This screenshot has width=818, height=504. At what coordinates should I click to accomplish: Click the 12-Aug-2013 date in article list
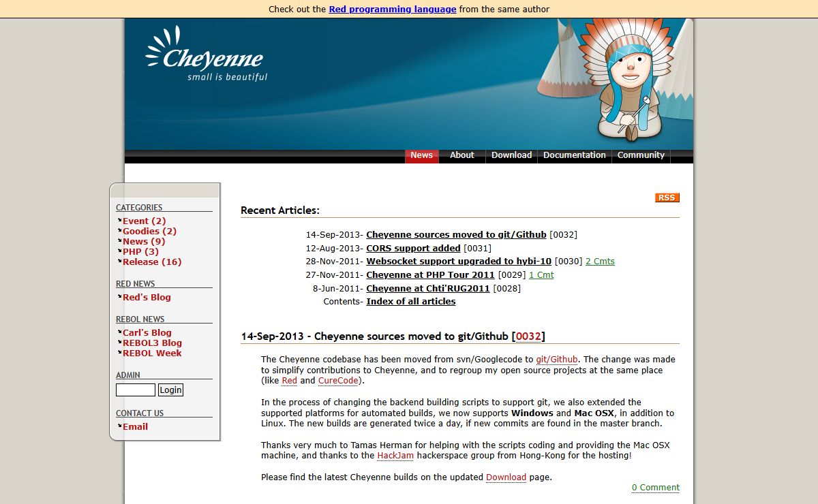pyautogui.click(x=332, y=249)
